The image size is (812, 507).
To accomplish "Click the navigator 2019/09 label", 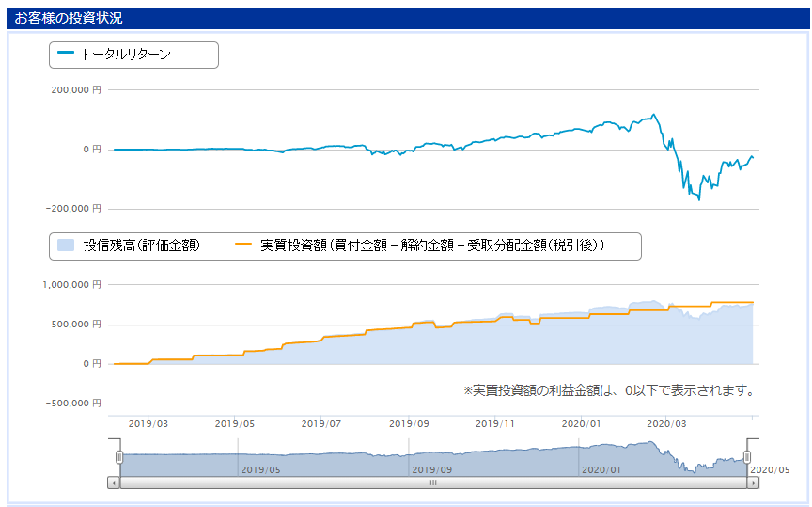I will pyautogui.click(x=431, y=469).
